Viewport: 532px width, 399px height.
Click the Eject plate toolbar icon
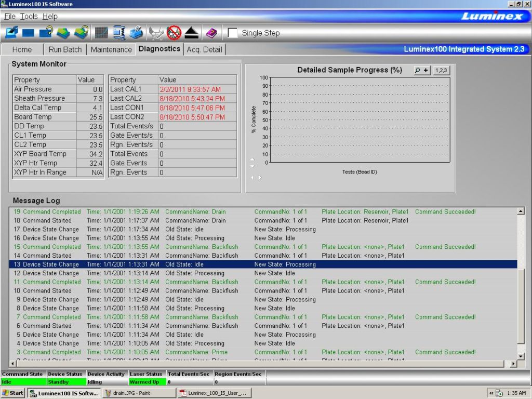pos(190,32)
